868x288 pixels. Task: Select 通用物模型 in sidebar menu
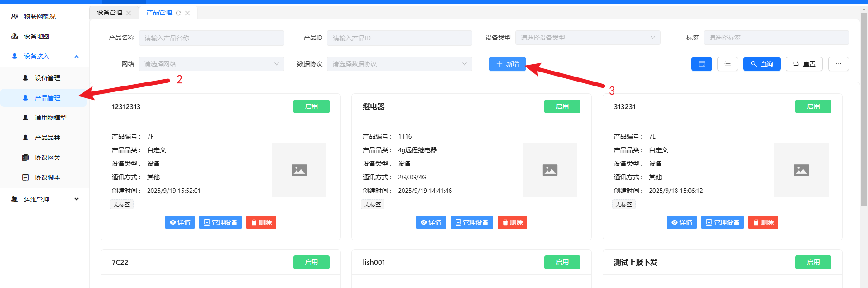click(x=50, y=118)
